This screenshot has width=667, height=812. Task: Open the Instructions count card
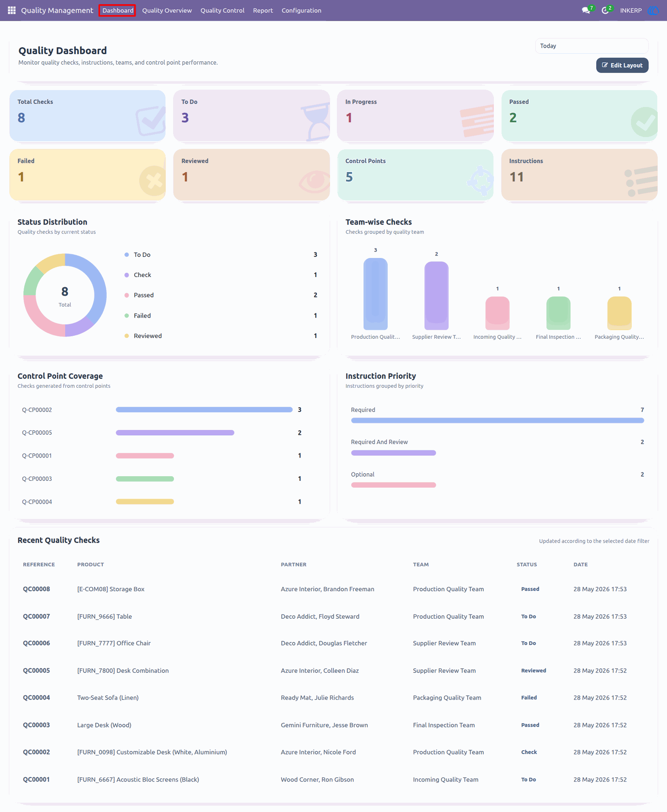(579, 175)
